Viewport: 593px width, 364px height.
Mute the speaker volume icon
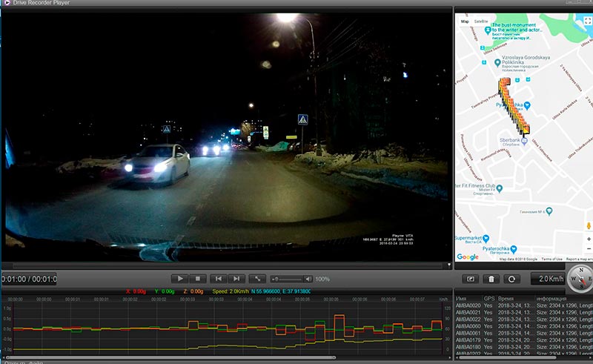tap(308, 279)
